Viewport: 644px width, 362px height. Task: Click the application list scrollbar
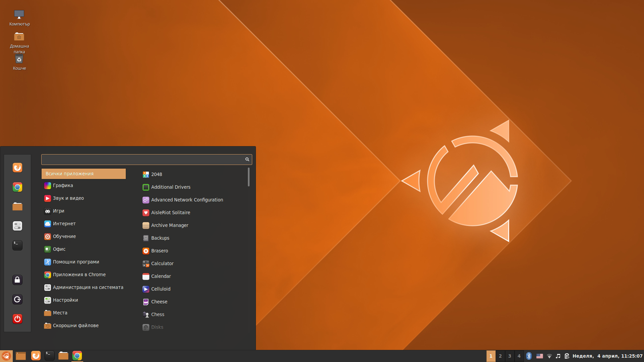click(x=249, y=177)
